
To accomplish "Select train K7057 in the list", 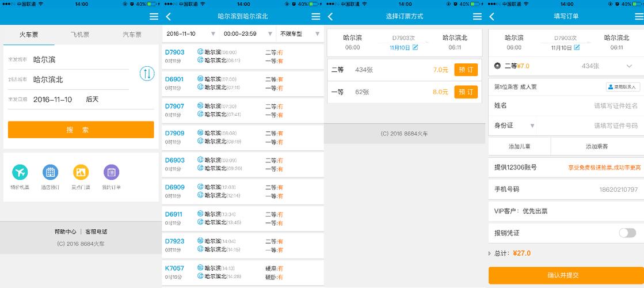I will pos(243,272).
